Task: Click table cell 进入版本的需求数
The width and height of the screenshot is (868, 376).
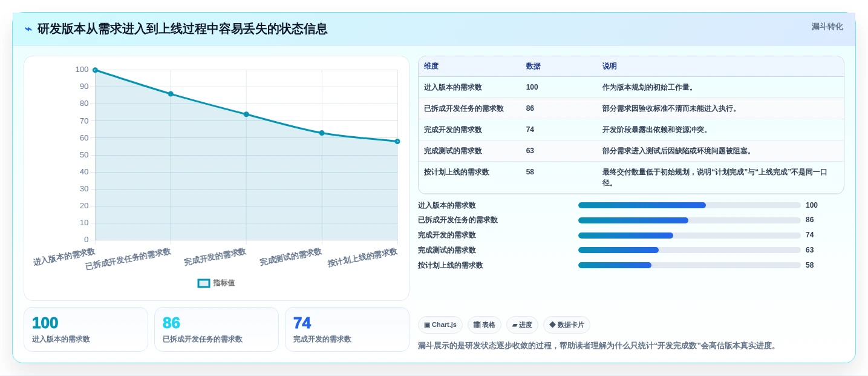Action: [x=453, y=87]
